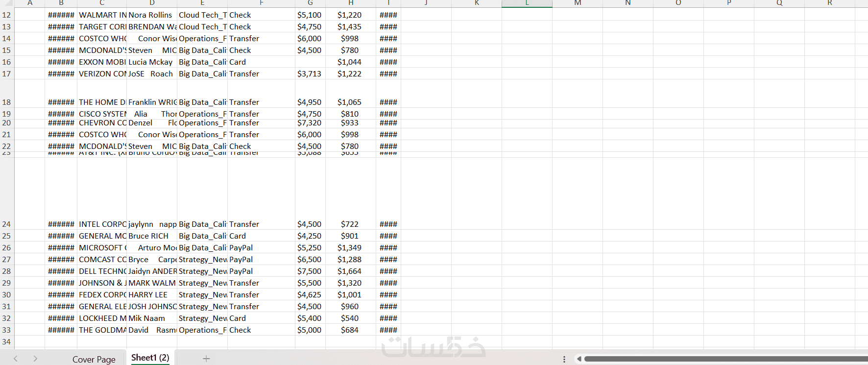Select the $5,100 amount cell
Viewport: 868px width, 365px height.
coord(310,15)
